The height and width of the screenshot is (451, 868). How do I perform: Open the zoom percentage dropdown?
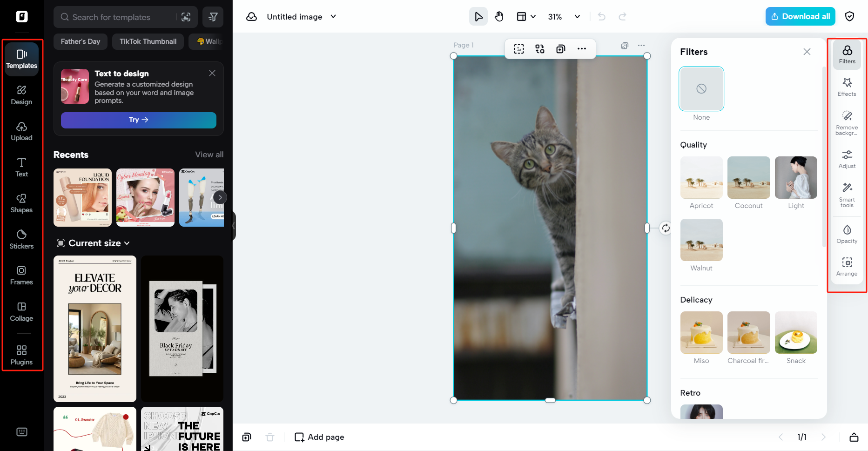pos(577,16)
